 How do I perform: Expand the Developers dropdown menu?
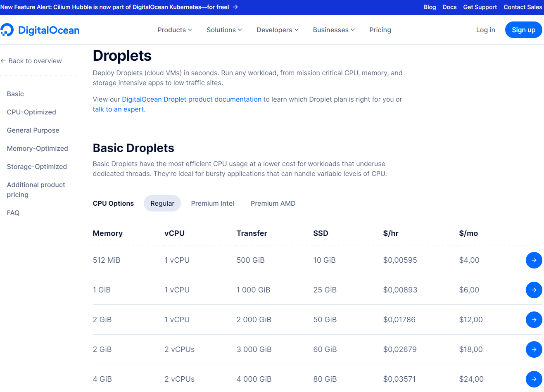[278, 30]
